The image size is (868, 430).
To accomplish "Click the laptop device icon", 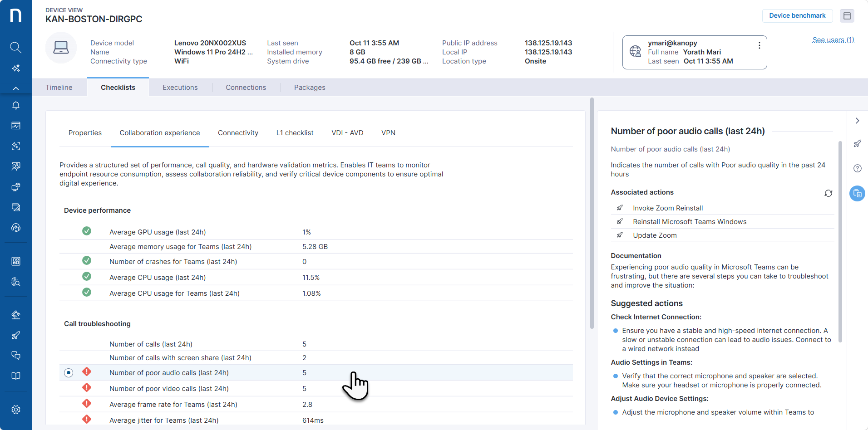I will click(61, 48).
